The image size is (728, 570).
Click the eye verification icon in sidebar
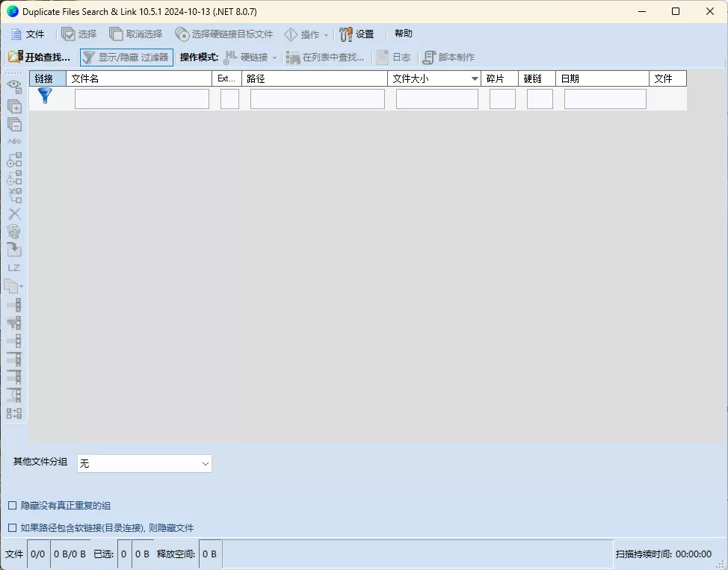(x=13, y=85)
